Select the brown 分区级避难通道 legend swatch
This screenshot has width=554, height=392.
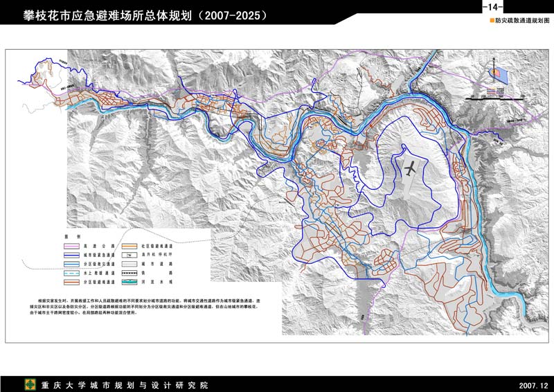click(x=72, y=282)
